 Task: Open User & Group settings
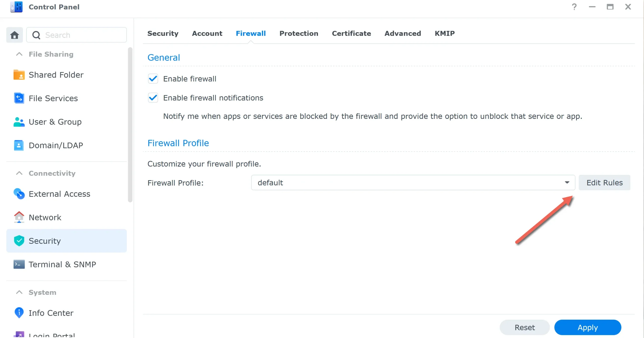[x=55, y=122]
